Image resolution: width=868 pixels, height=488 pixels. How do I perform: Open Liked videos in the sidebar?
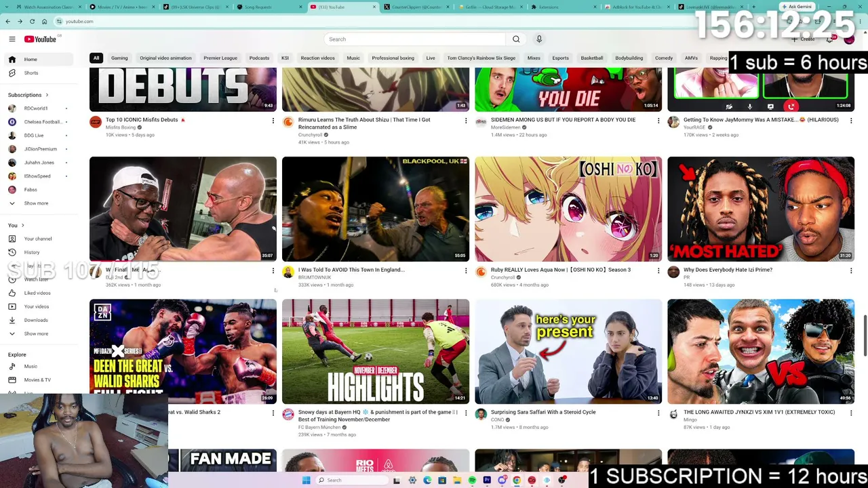pos(38,293)
